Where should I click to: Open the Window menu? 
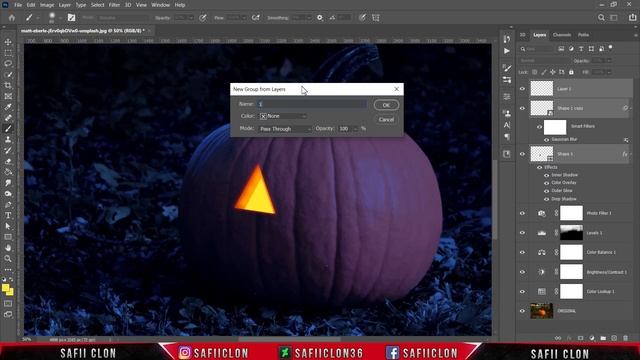160,5
